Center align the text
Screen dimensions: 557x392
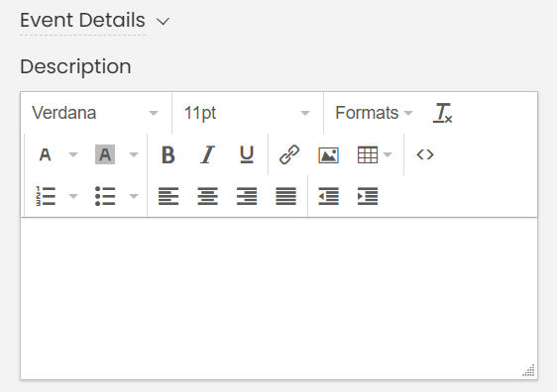207,196
